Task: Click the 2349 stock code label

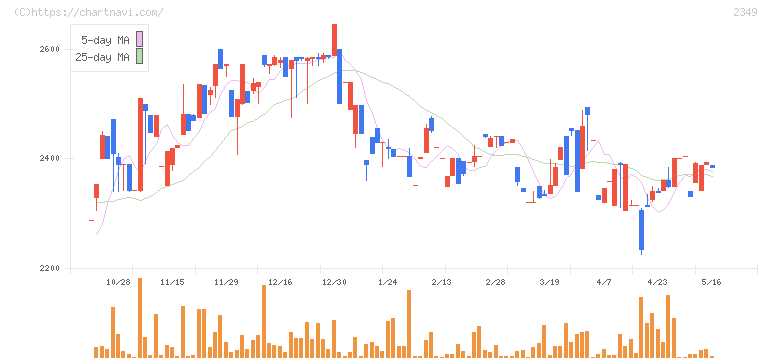Action: (x=745, y=12)
